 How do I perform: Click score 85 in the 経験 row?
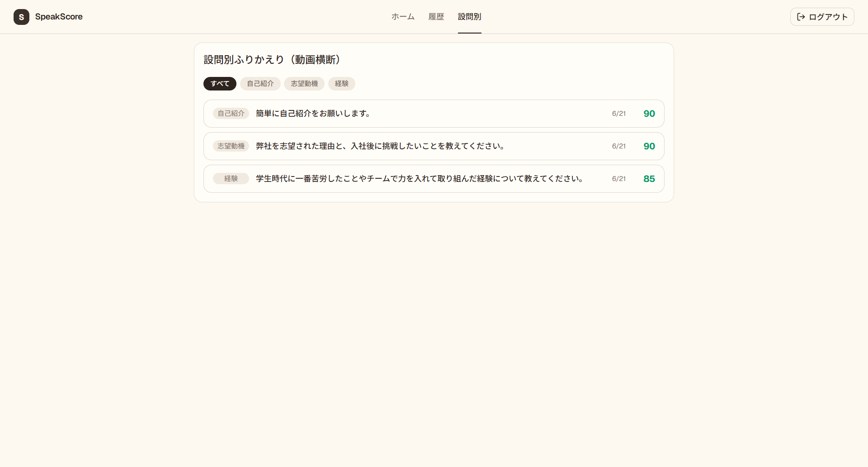649,179
